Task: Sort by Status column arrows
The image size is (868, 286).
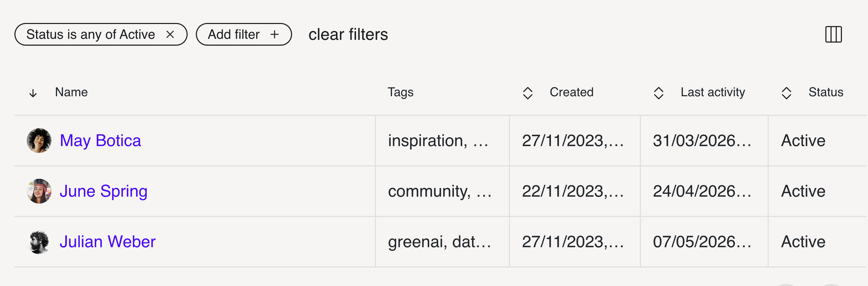Action: click(786, 93)
